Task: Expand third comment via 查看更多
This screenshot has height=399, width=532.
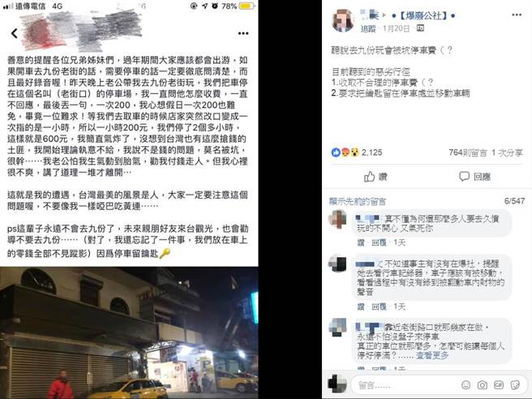Action: click(432, 355)
